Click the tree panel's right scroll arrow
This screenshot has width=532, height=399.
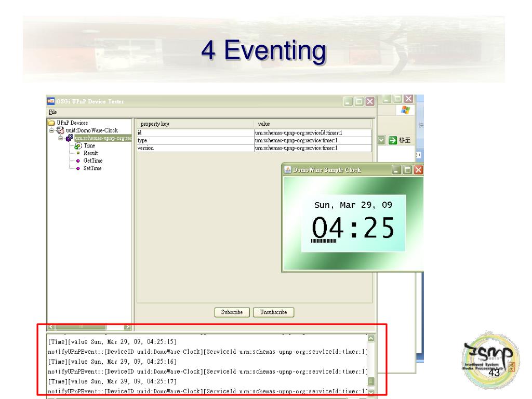(x=127, y=327)
